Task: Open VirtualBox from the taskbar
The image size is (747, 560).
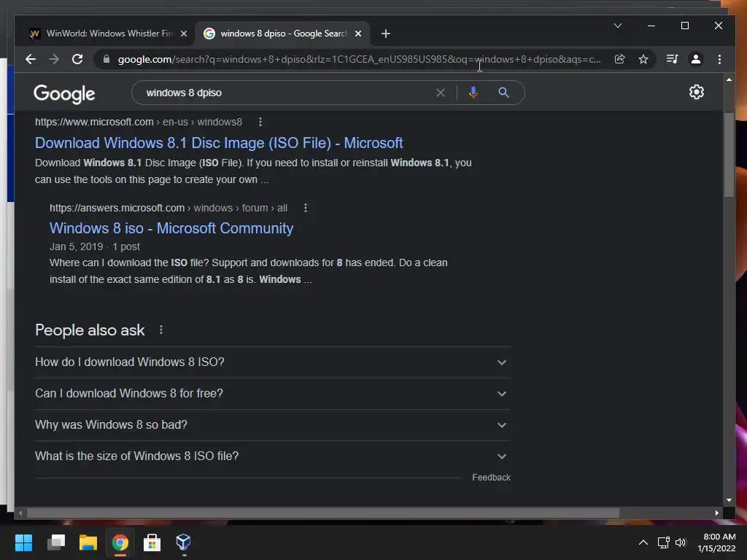Action: [x=183, y=542]
